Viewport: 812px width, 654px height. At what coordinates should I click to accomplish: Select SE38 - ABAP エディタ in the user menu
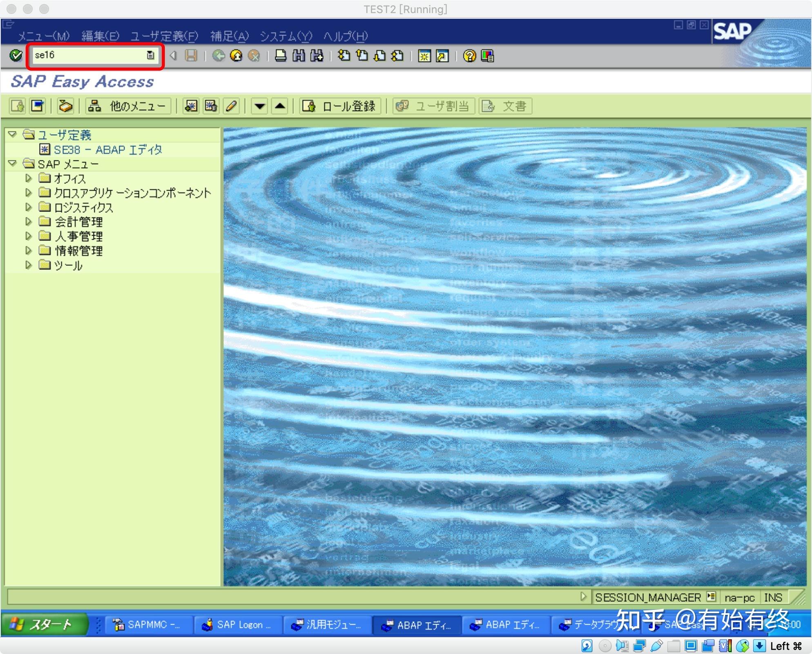tap(108, 149)
